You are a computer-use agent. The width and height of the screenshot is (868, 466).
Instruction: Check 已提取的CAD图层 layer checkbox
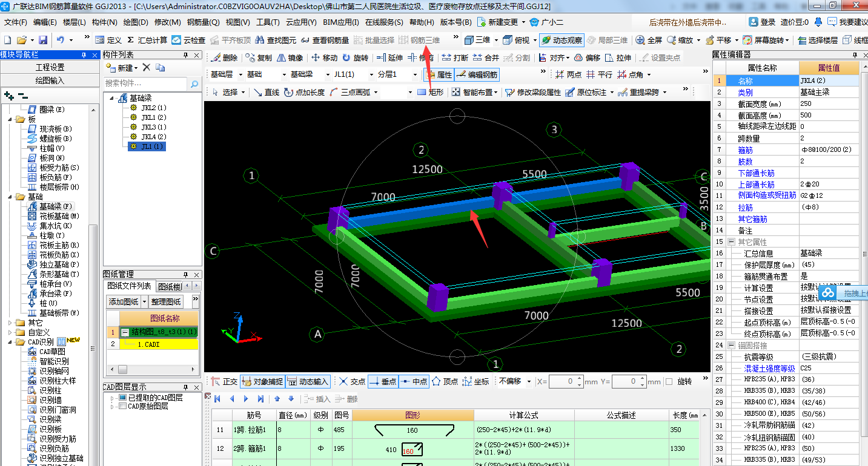[122, 398]
